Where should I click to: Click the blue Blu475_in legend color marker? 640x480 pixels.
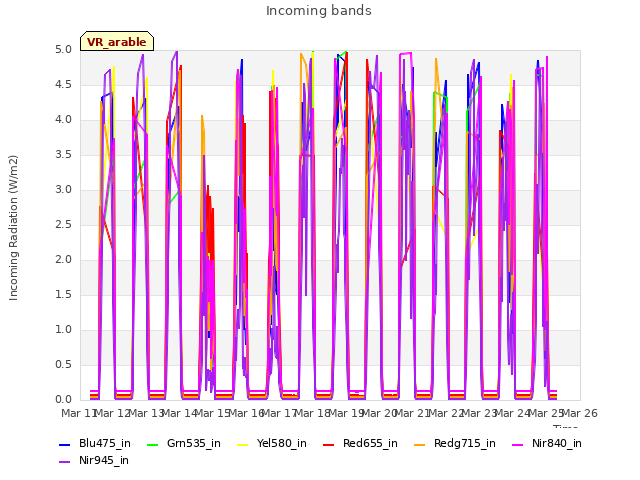[65, 444]
